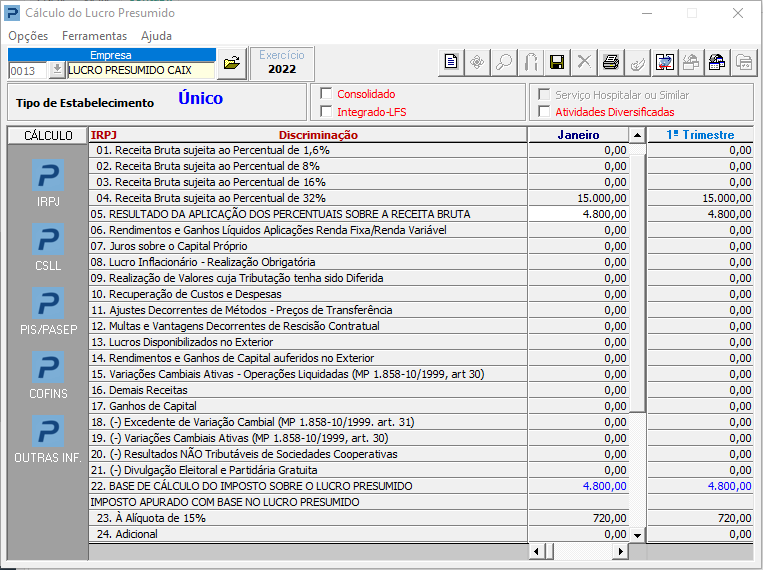
Task: Click row 01 Receita Bruta Percentual 1,6%
Action: (308, 150)
